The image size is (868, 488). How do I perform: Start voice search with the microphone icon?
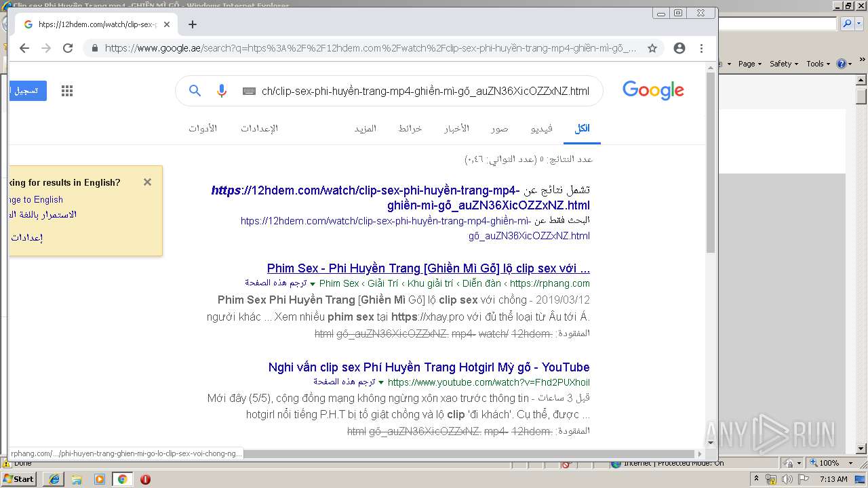point(222,91)
